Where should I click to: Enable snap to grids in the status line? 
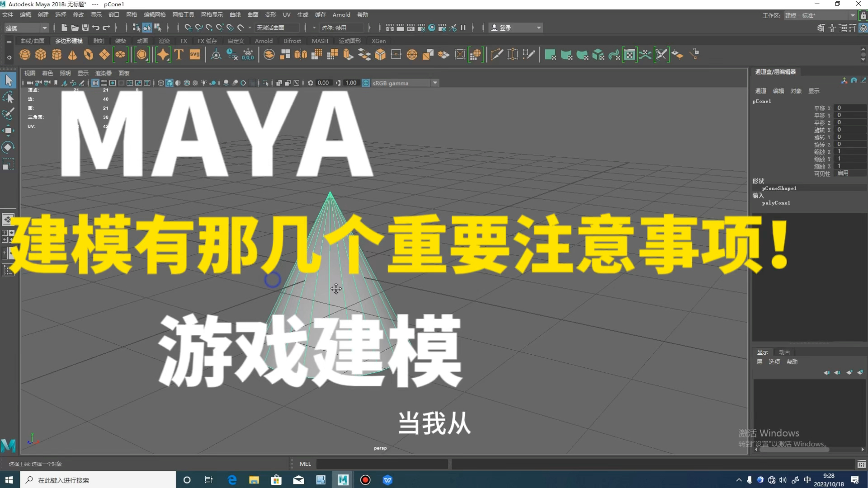[188, 27]
